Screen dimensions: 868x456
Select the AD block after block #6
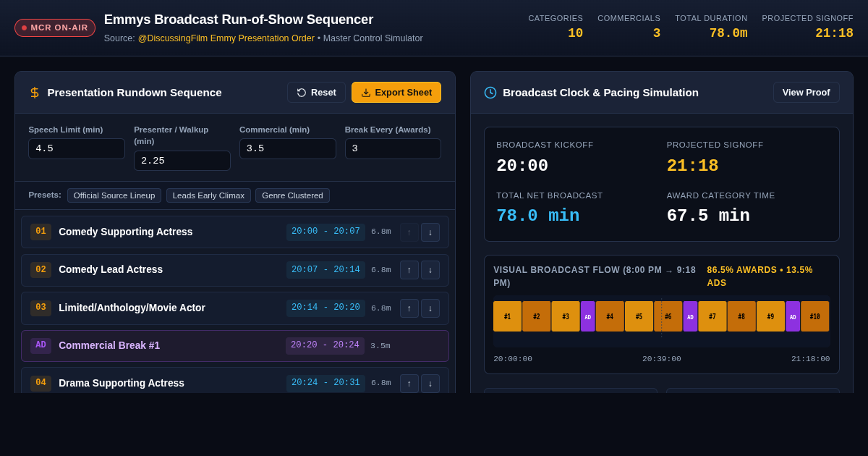pyautogui.click(x=691, y=316)
